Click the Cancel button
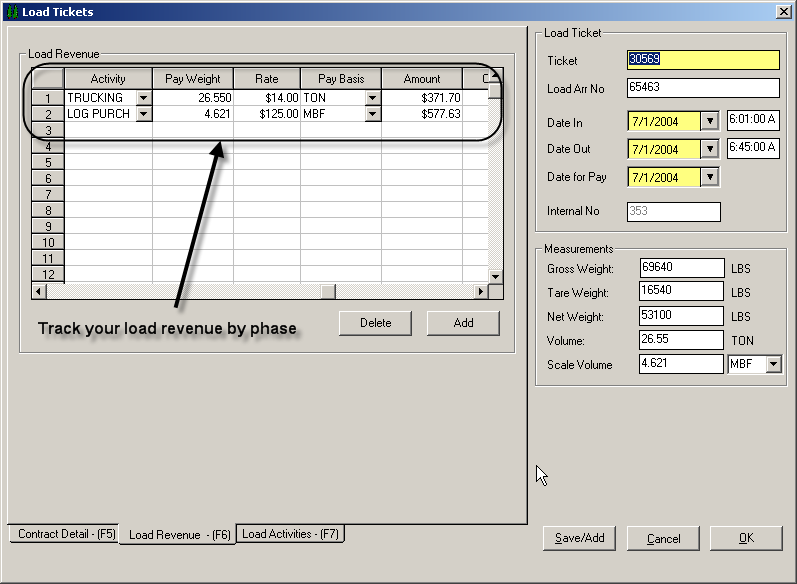 (663, 538)
